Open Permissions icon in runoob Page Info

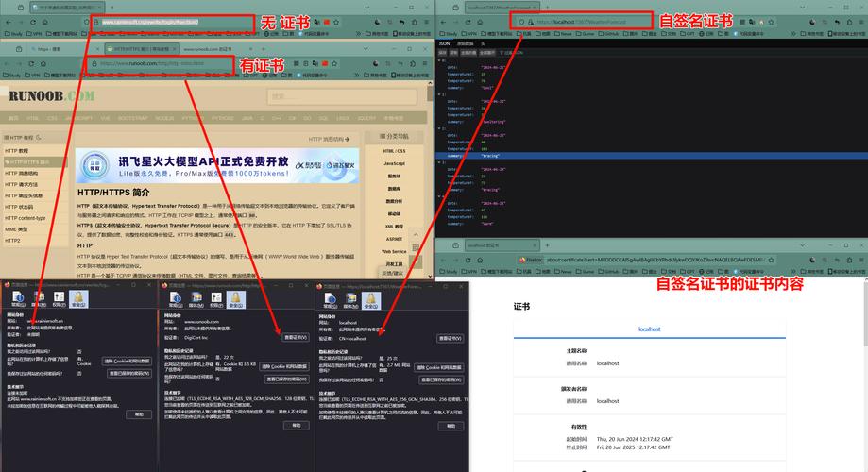click(216, 299)
